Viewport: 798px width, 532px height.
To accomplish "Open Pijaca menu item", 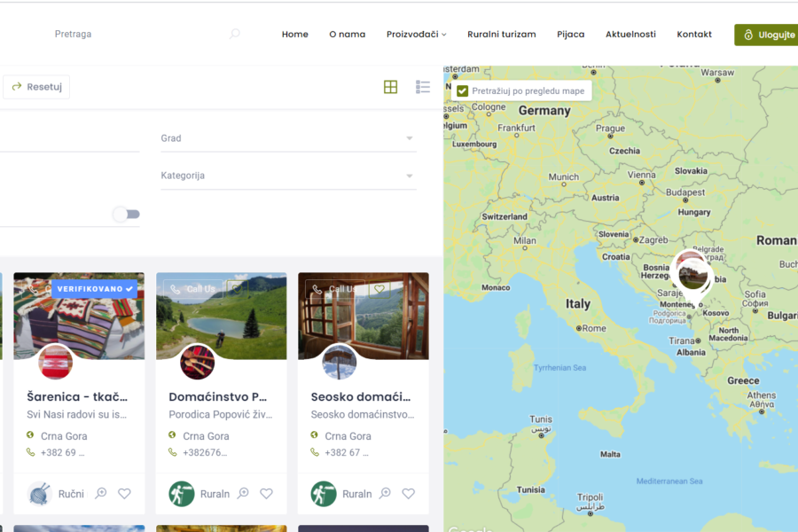I will (x=570, y=34).
